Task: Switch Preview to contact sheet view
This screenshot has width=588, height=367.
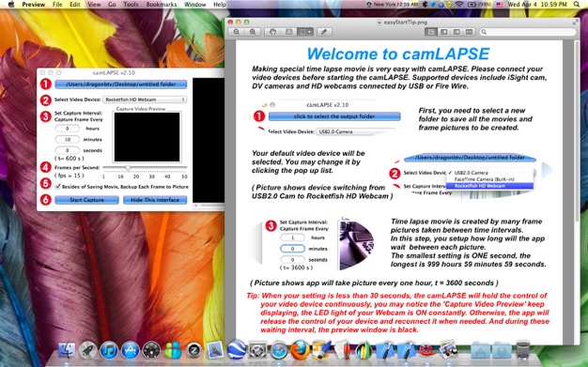Action: 469,32
